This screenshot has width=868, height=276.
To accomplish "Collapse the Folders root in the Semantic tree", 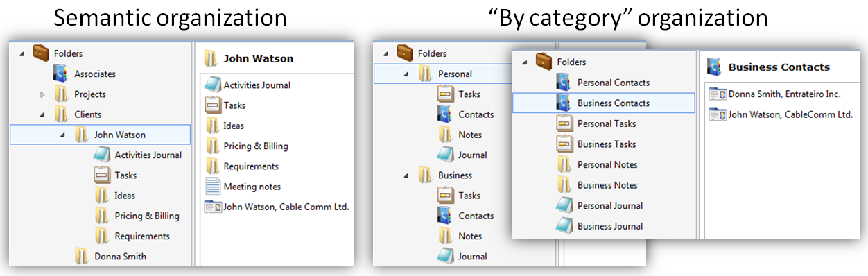I will tap(22, 53).
